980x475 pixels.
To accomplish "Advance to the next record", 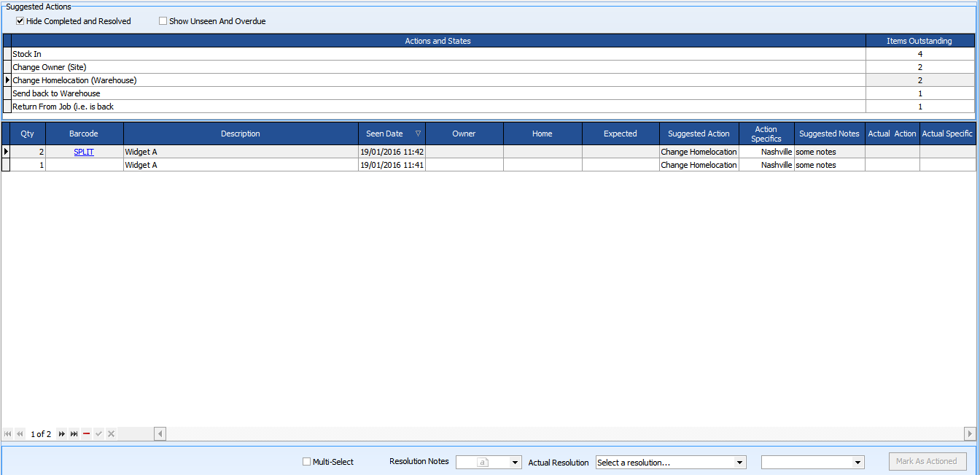I will 62,433.
